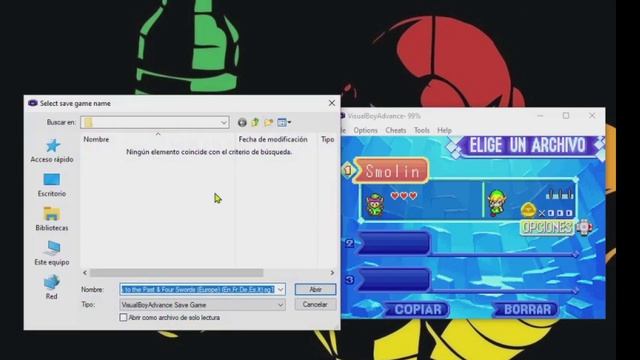Open Bibliotecas in the places sidebar
Viewport: 640px width, 360px height.
click(x=52, y=219)
